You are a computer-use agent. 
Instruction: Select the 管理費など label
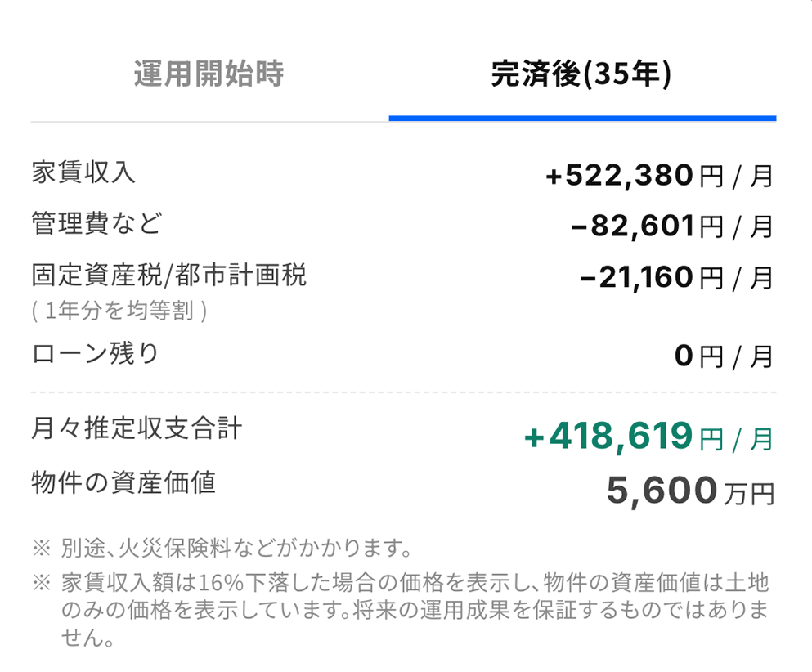pyautogui.click(x=96, y=223)
